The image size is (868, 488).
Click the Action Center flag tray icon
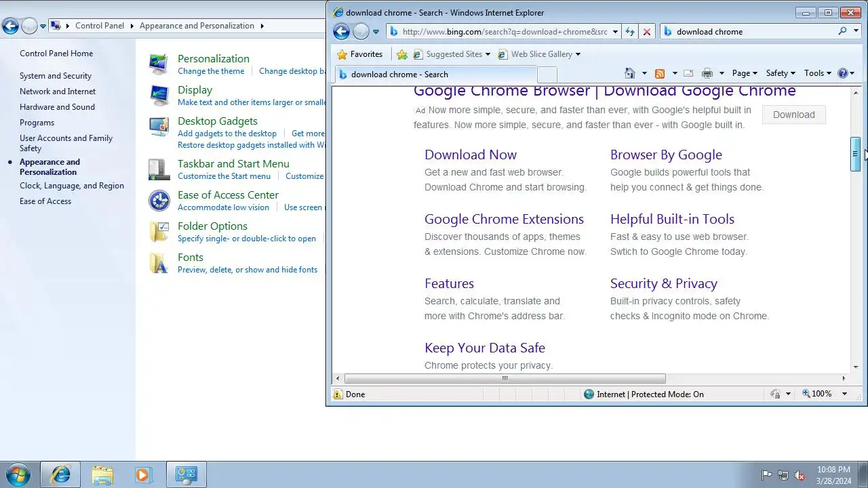pos(766,475)
